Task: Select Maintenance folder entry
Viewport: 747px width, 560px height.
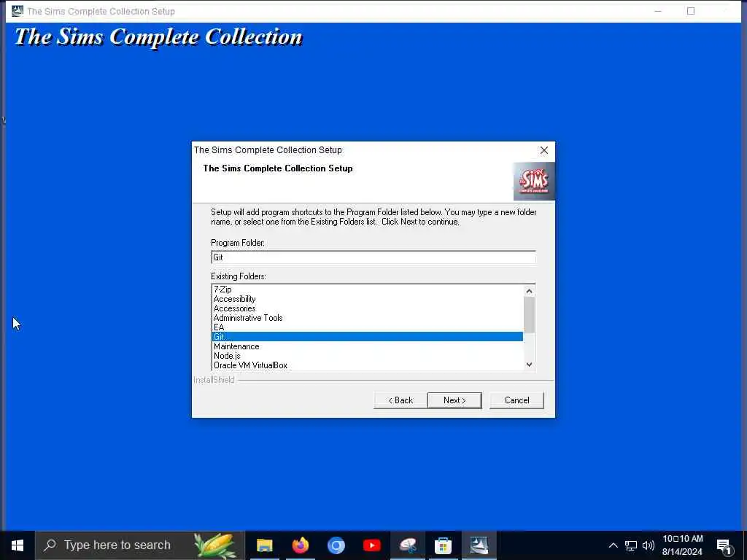Action: coord(367,346)
